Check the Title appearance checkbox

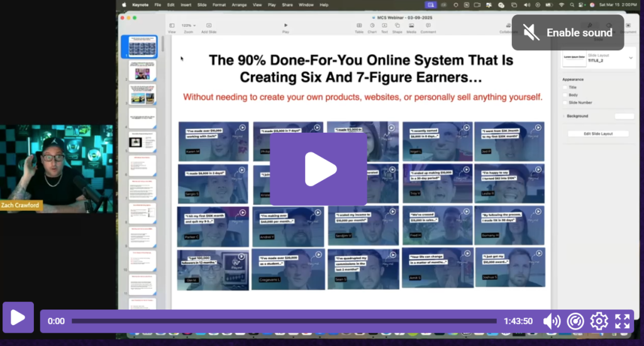[564, 87]
